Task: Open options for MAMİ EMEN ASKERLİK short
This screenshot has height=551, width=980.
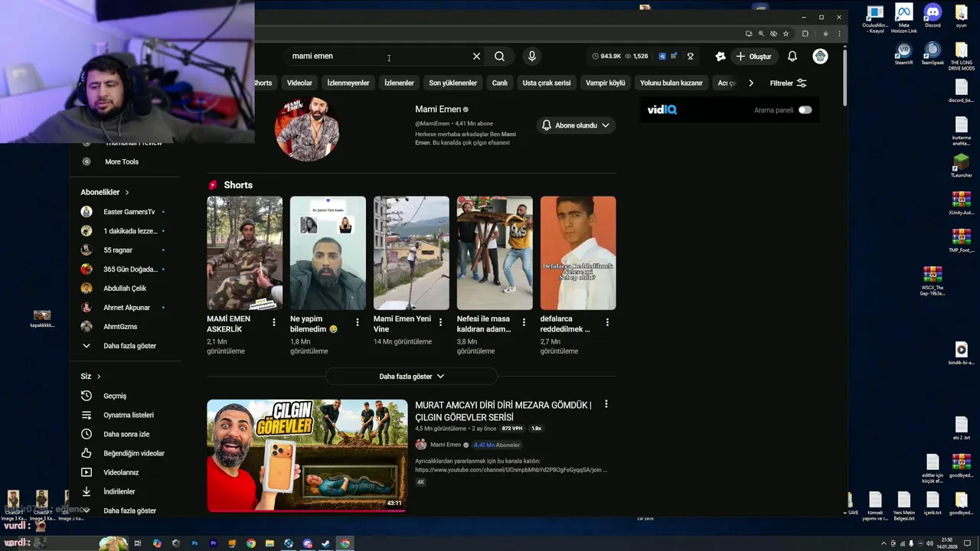Action: point(273,323)
